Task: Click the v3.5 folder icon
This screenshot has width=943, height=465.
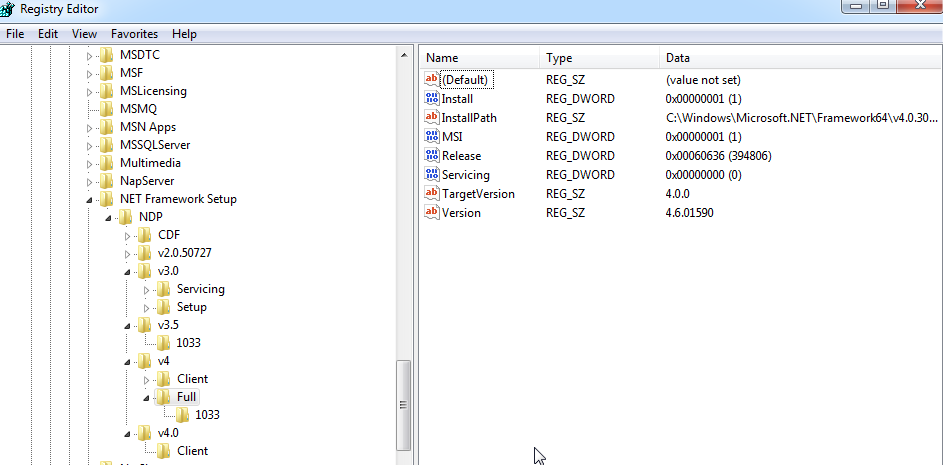Action: click(x=144, y=325)
